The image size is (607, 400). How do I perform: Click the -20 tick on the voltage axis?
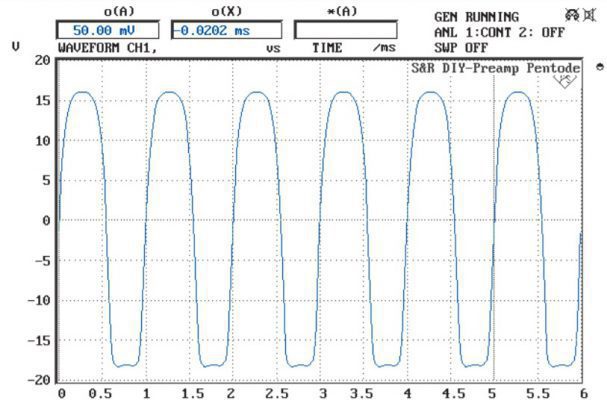pyautogui.click(x=39, y=380)
